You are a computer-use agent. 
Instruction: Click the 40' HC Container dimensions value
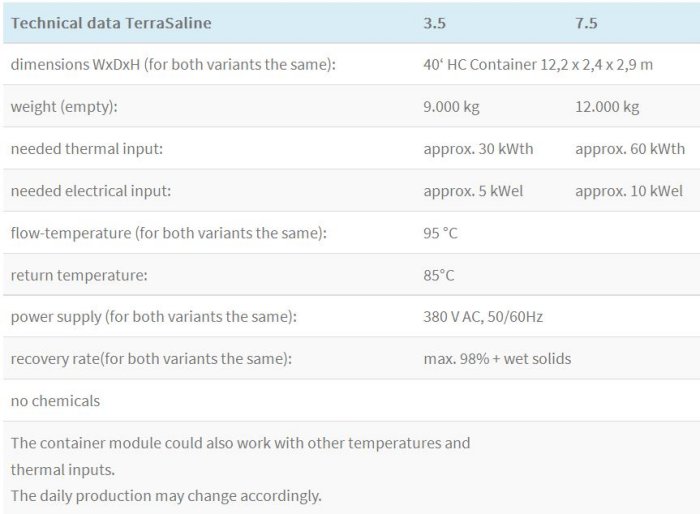tap(538, 64)
